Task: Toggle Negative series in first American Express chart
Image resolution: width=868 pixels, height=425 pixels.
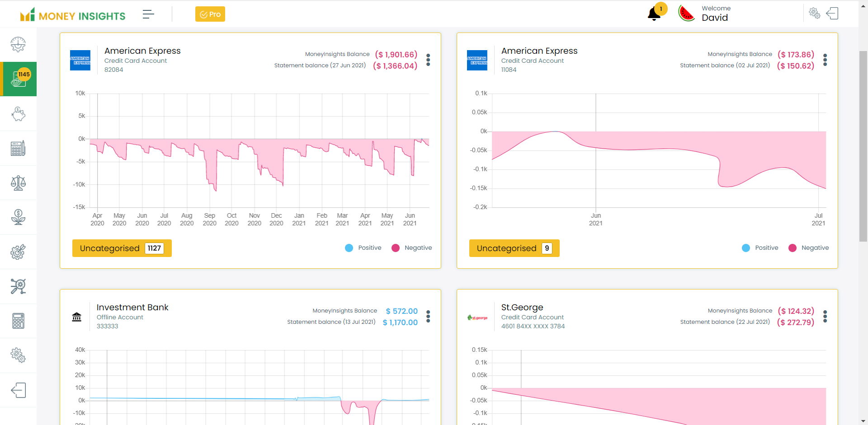Action: pos(412,248)
